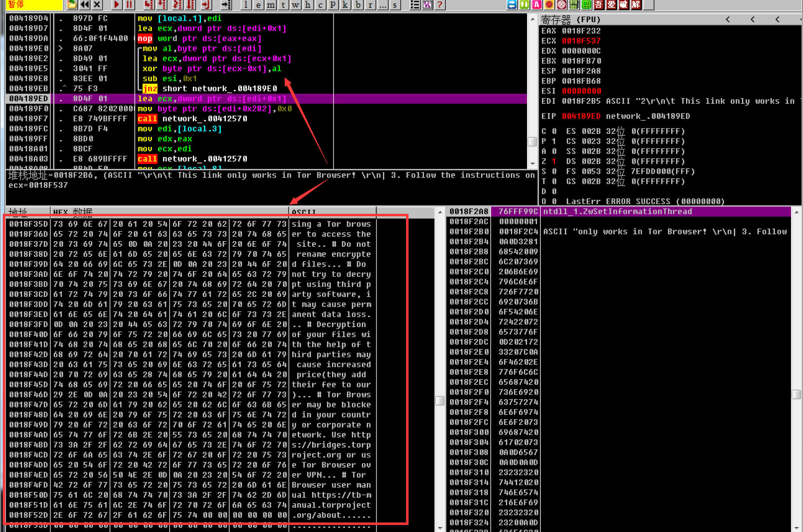
Task: Select the Z flag value
Action: (x=554, y=161)
